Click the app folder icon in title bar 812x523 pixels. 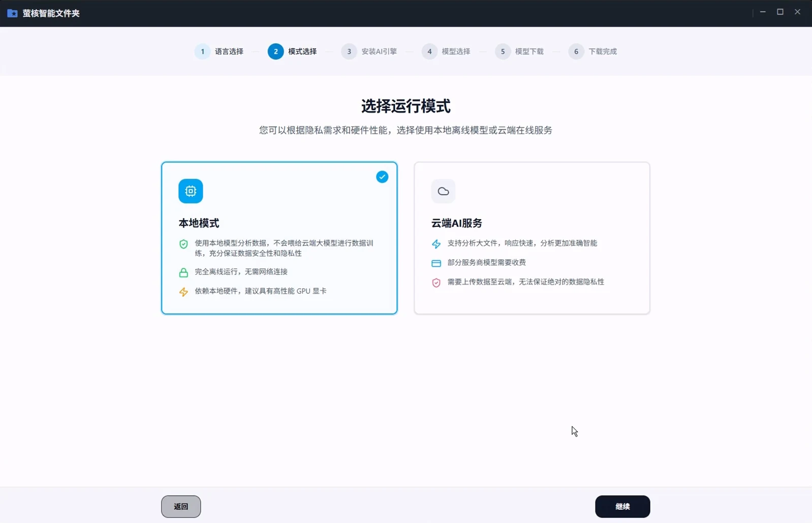[x=12, y=13]
